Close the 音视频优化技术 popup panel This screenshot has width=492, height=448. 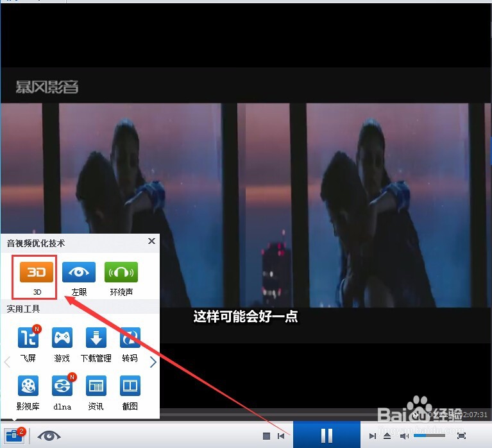(151, 241)
